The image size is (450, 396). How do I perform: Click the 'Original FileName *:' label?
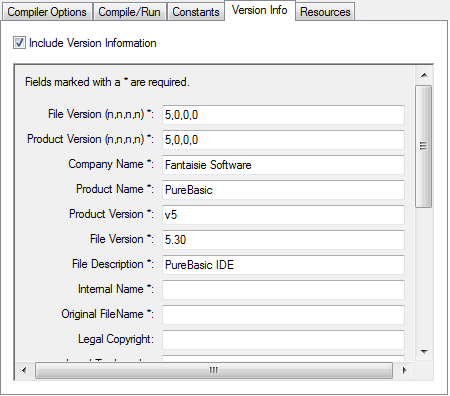coord(108,314)
